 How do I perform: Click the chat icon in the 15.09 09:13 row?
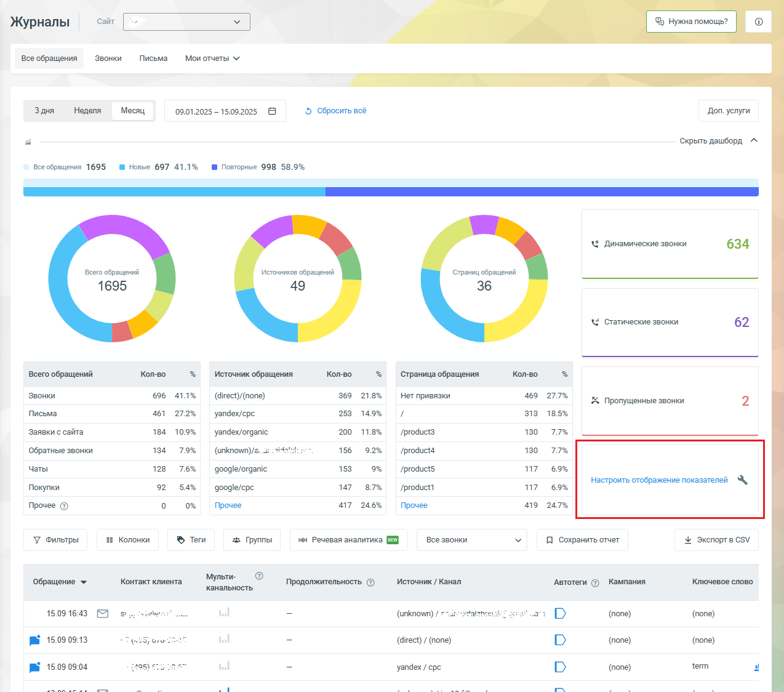(35, 640)
